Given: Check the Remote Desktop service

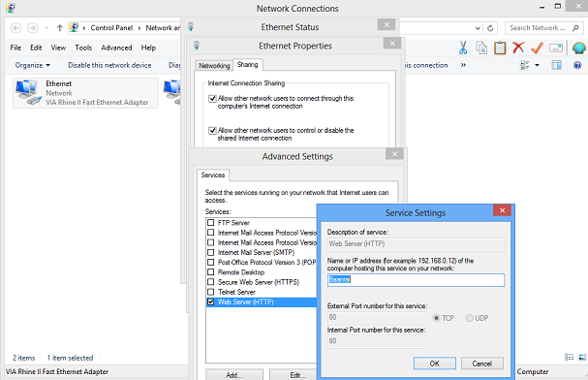Looking at the screenshot, I should [211, 272].
